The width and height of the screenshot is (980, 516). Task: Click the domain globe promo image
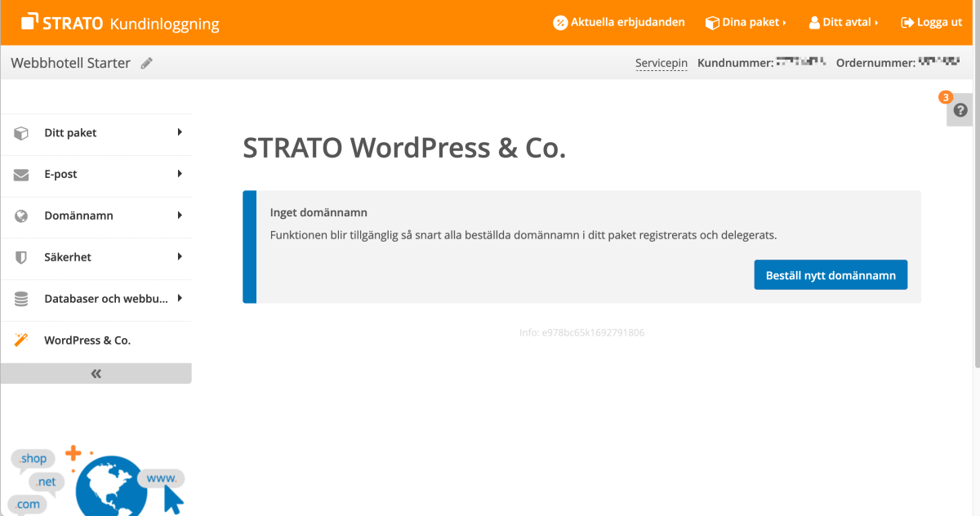click(96, 480)
